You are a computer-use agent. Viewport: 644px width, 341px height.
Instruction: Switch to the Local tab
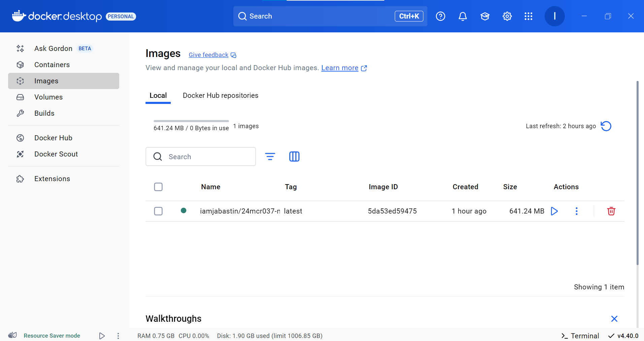click(x=158, y=96)
